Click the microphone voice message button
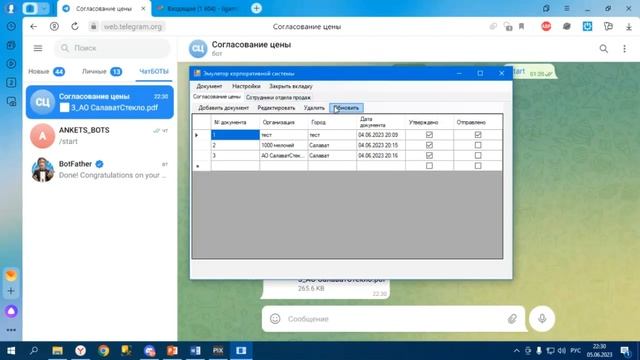This screenshot has width=640, height=360. [542, 318]
